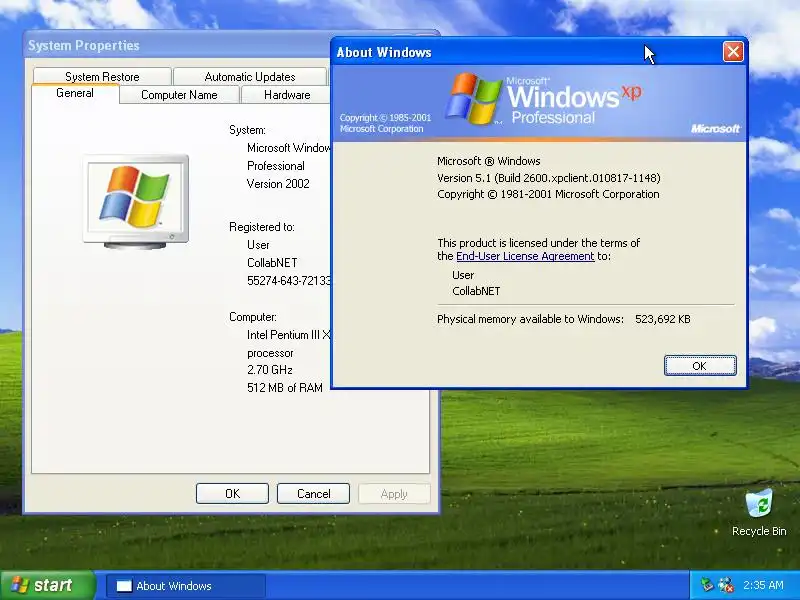Click the monitor image in System Properties
The height and width of the screenshot is (600, 800).
(x=136, y=202)
